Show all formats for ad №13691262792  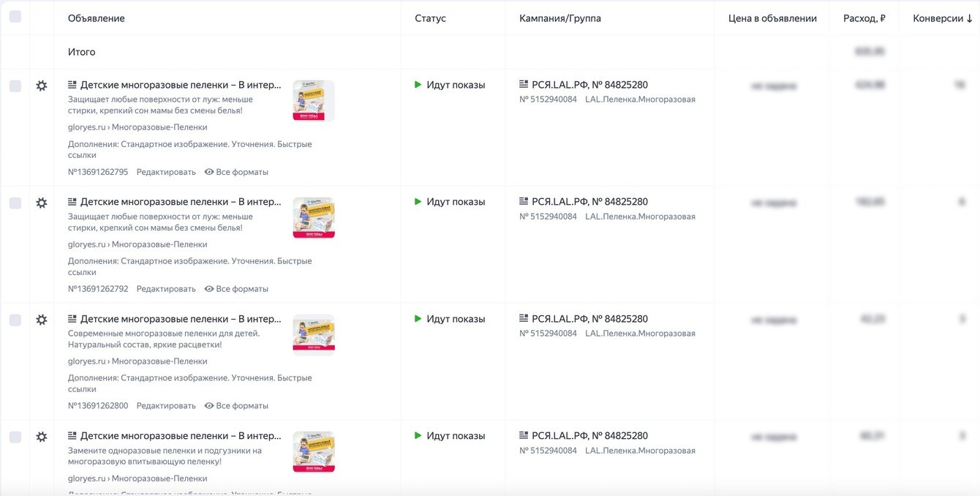236,289
